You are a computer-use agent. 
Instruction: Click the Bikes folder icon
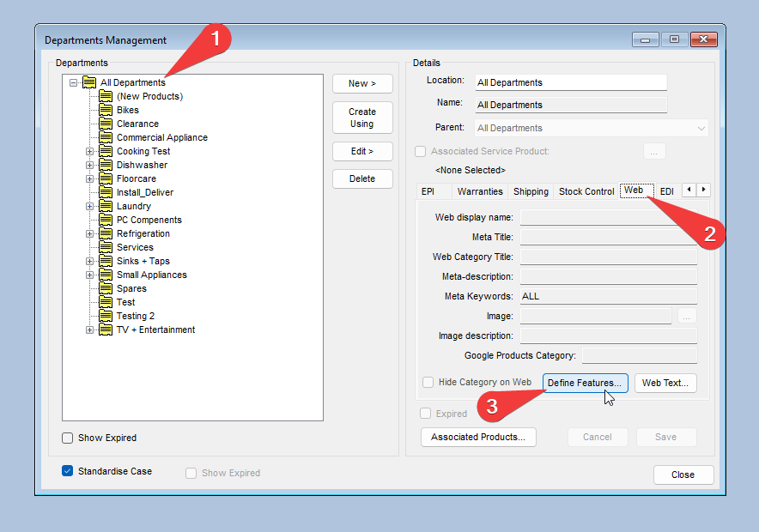coord(106,110)
